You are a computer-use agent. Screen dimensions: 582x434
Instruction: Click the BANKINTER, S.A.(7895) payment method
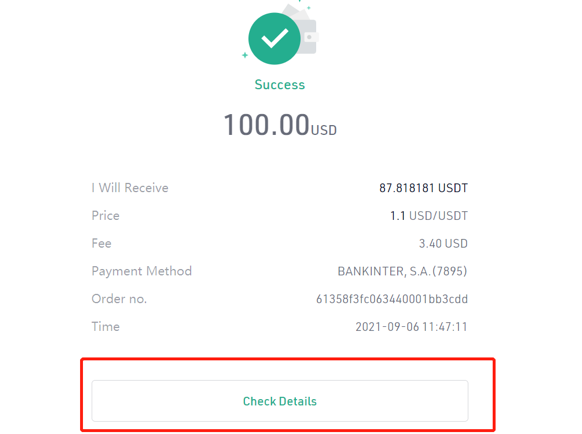pos(402,271)
